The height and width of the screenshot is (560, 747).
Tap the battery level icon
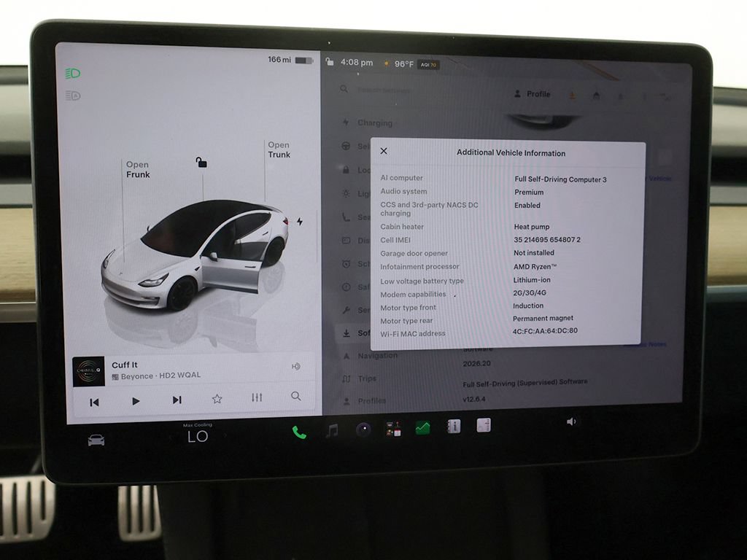[303, 61]
